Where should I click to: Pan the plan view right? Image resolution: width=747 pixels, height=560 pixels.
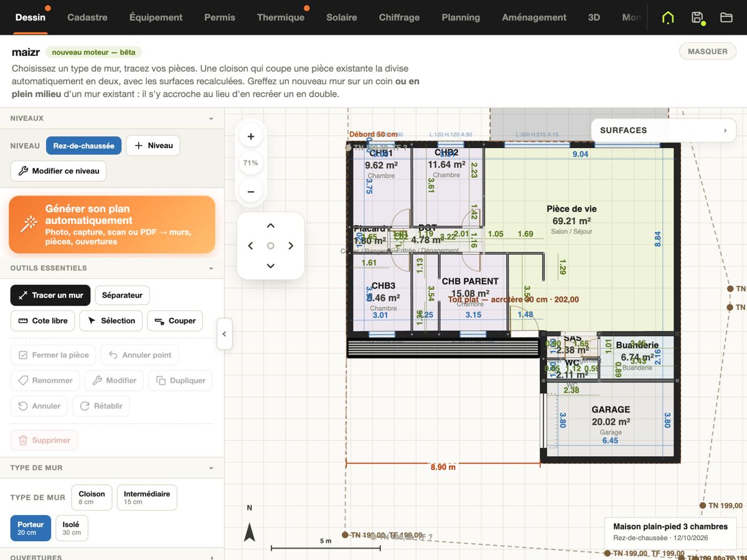tap(291, 246)
